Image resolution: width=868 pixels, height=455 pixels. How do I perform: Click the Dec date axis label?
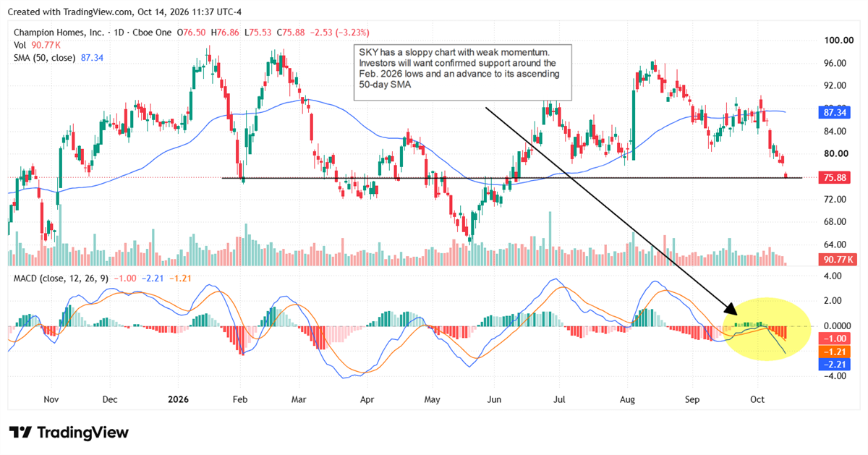pos(110,399)
